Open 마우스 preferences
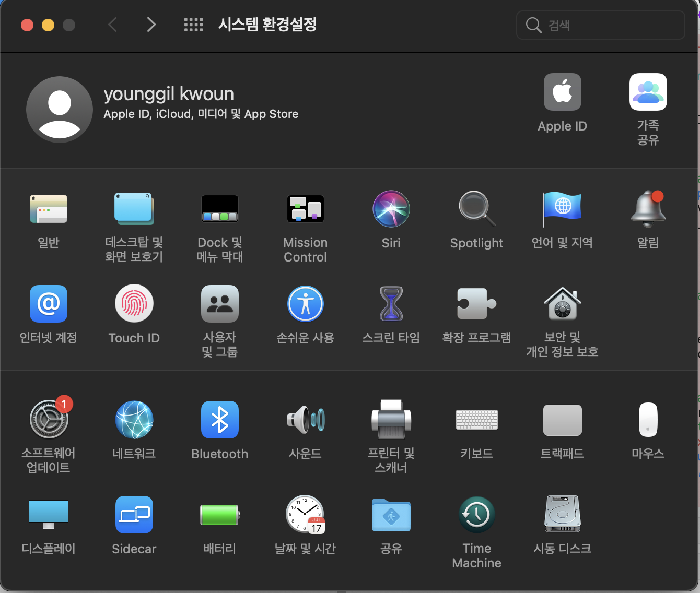Viewport: 700px width, 593px height. pos(648,420)
